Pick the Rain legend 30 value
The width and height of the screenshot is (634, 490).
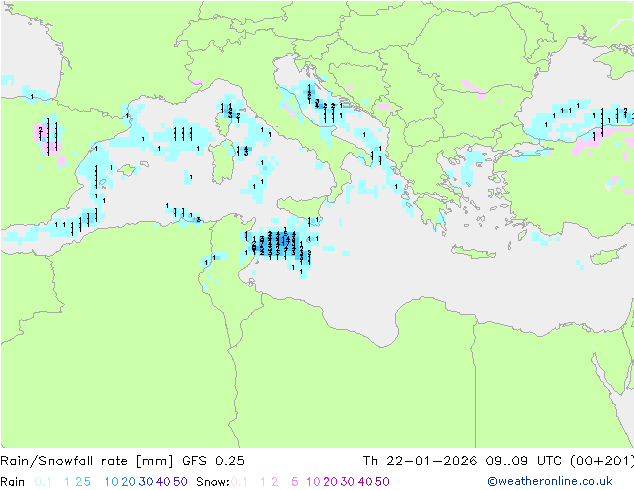click(x=146, y=482)
